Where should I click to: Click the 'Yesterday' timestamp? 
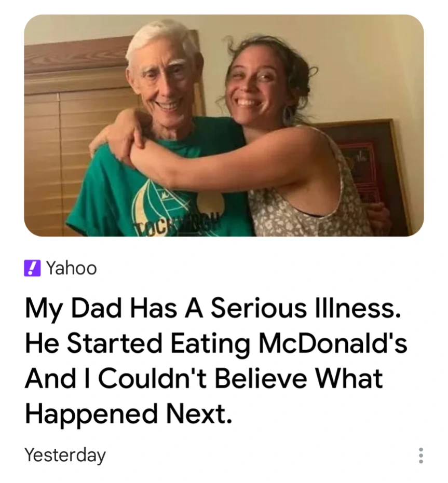pos(65,455)
